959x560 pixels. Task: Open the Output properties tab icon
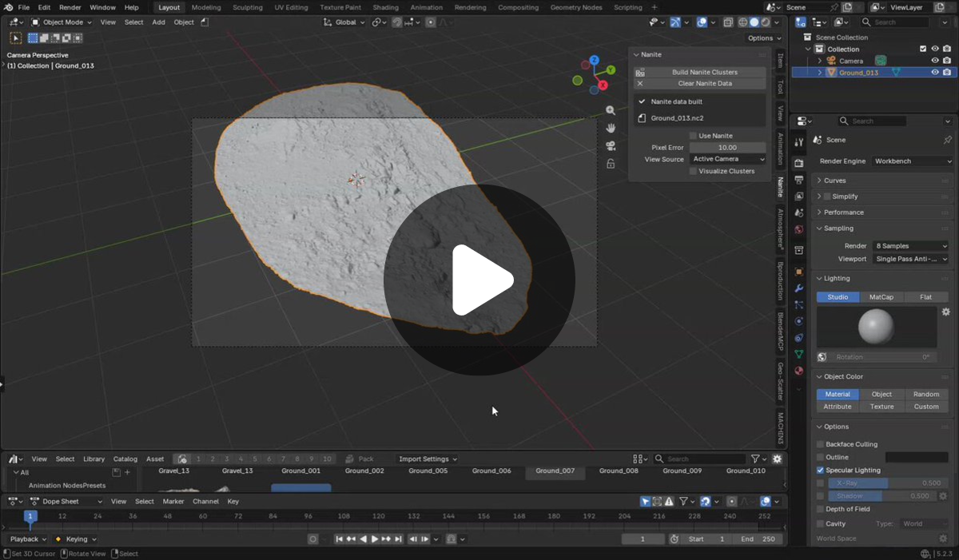[x=798, y=180]
